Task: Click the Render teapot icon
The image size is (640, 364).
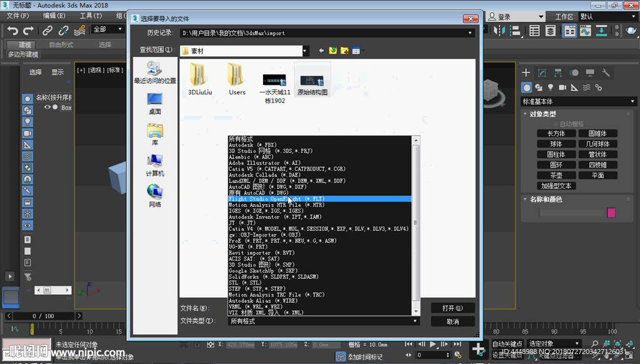Action: 631,30
